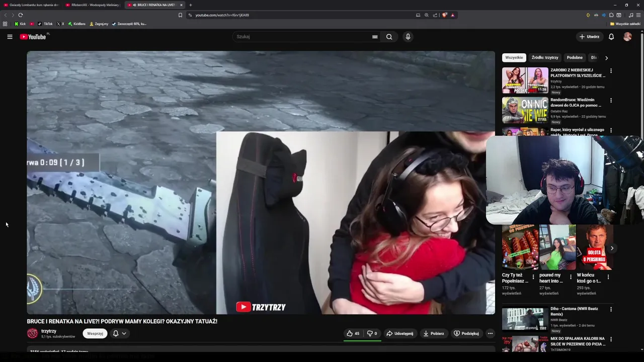Screen dimensions: 644x362
Task: Click the YouTube logo to go home
Action: point(33,37)
